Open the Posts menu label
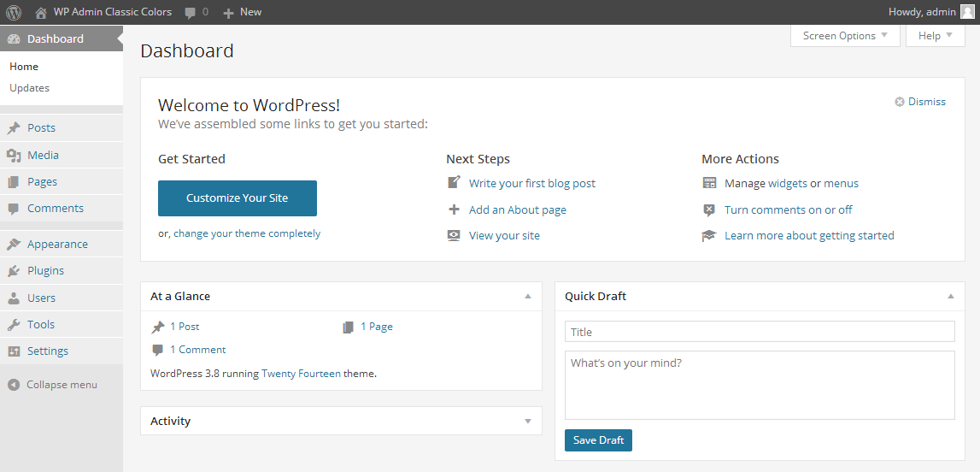This screenshot has width=980, height=472. (41, 128)
